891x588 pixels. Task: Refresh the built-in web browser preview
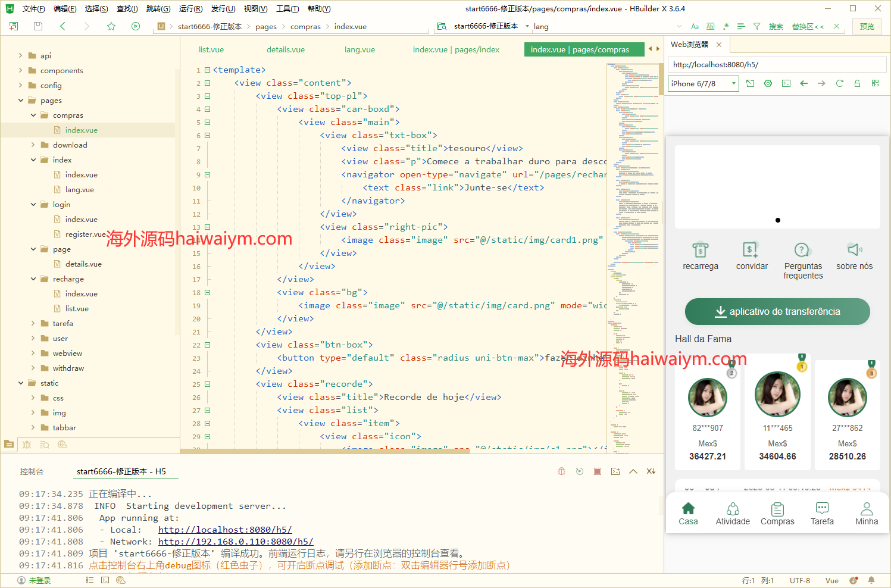[839, 83]
